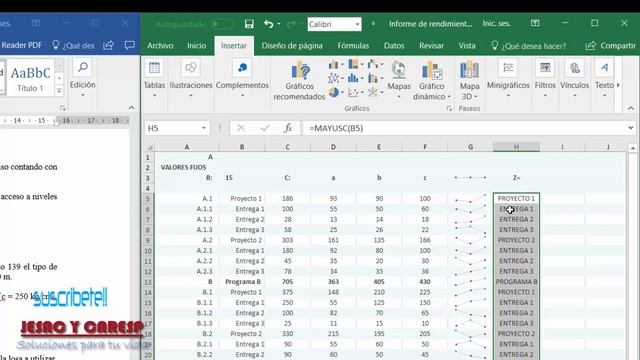
Task: Open the Calibri font dropdown
Action: point(357,24)
